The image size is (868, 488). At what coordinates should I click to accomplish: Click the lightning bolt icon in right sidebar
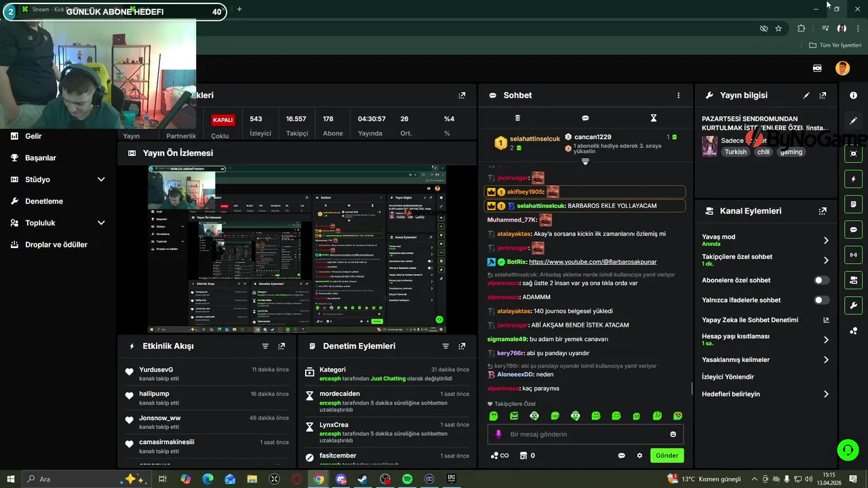point(854,179)
